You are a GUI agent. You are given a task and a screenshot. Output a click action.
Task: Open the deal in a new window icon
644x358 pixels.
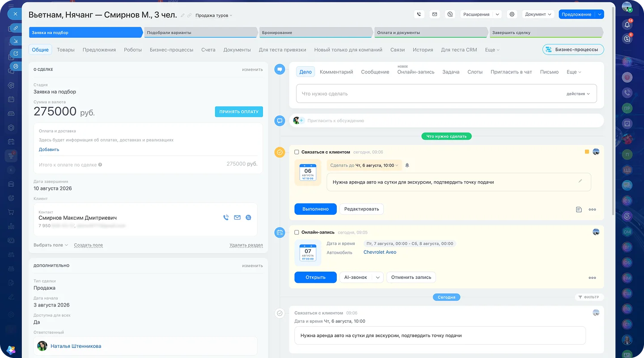(x=16, y=54)
